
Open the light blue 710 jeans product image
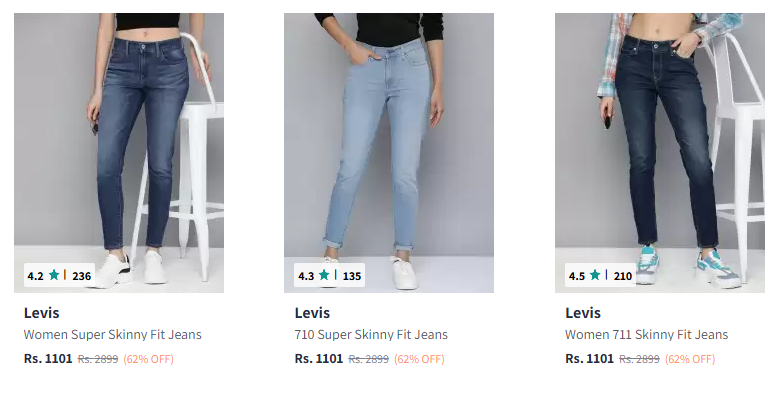coord(389,152)
